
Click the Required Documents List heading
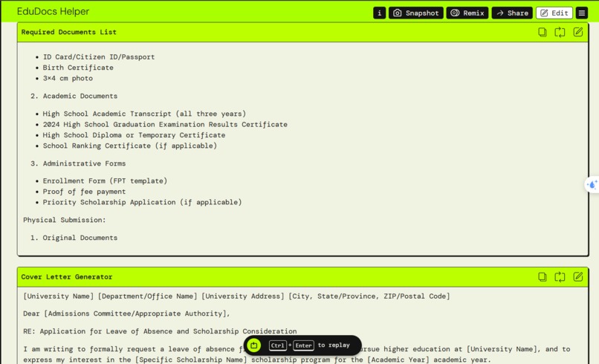[x=69, y=32]
